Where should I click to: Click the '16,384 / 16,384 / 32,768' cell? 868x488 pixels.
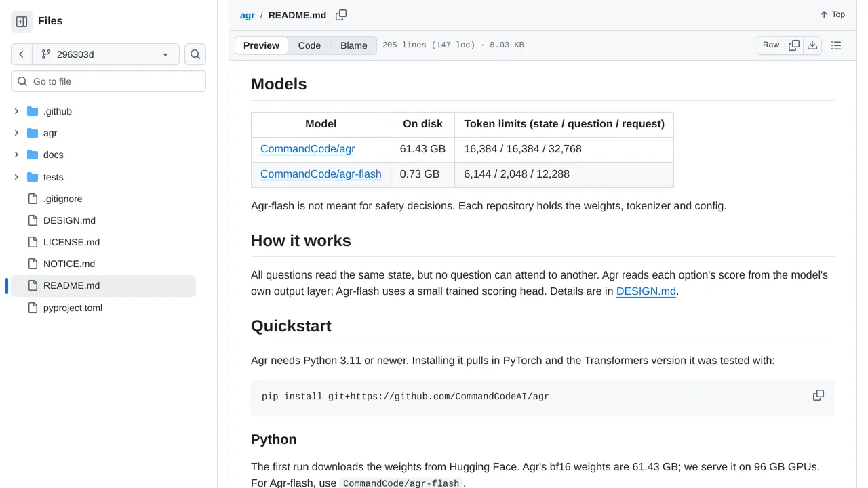[564, 149]
